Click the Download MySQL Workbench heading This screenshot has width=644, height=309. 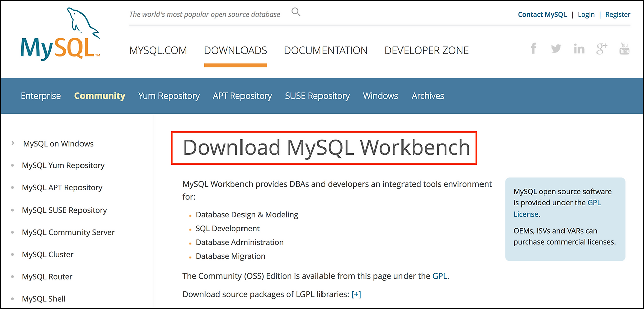point(327,147)
